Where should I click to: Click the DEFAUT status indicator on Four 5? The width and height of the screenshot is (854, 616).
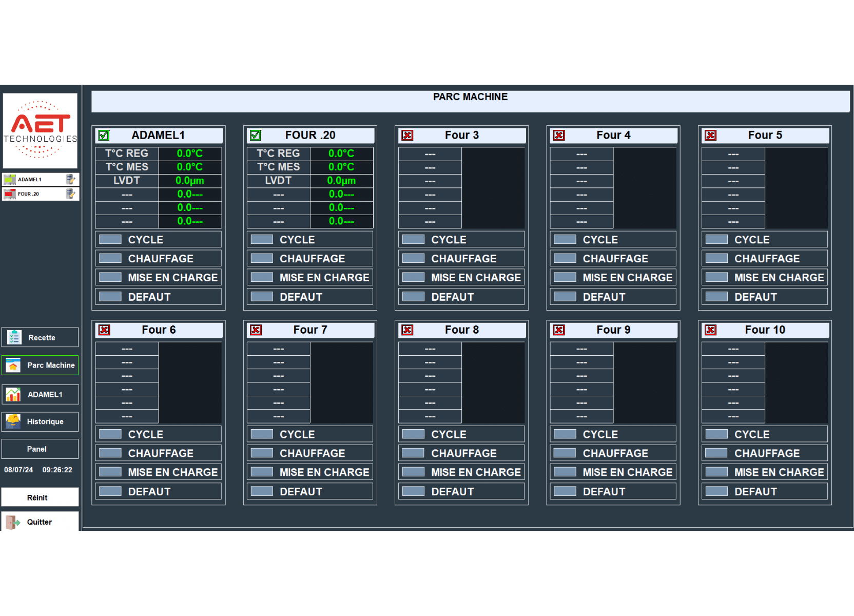click(x=716, y=297)
